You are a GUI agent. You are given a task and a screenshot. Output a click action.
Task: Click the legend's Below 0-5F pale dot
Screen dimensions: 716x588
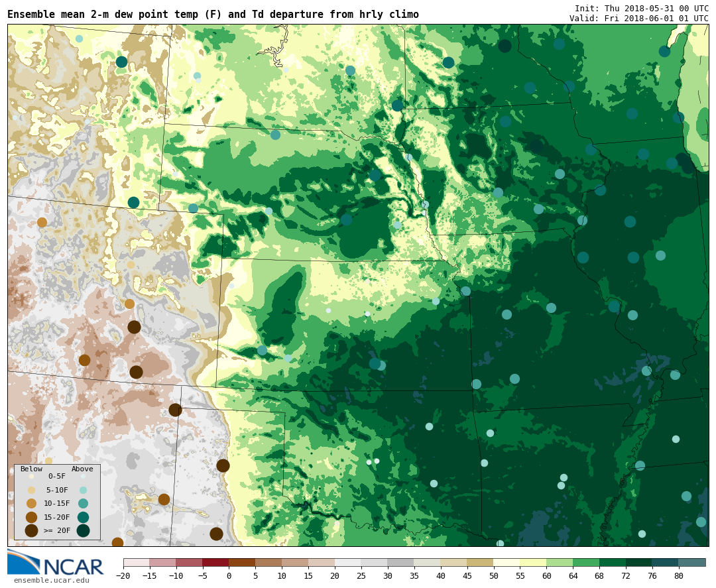pos(32,477)
